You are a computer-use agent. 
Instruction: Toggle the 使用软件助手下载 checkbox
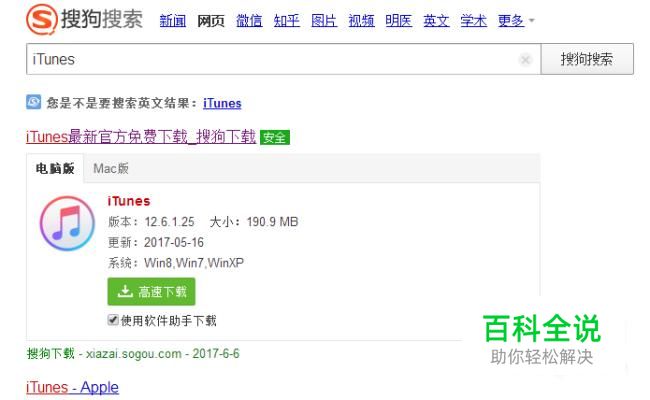[113, 320]
